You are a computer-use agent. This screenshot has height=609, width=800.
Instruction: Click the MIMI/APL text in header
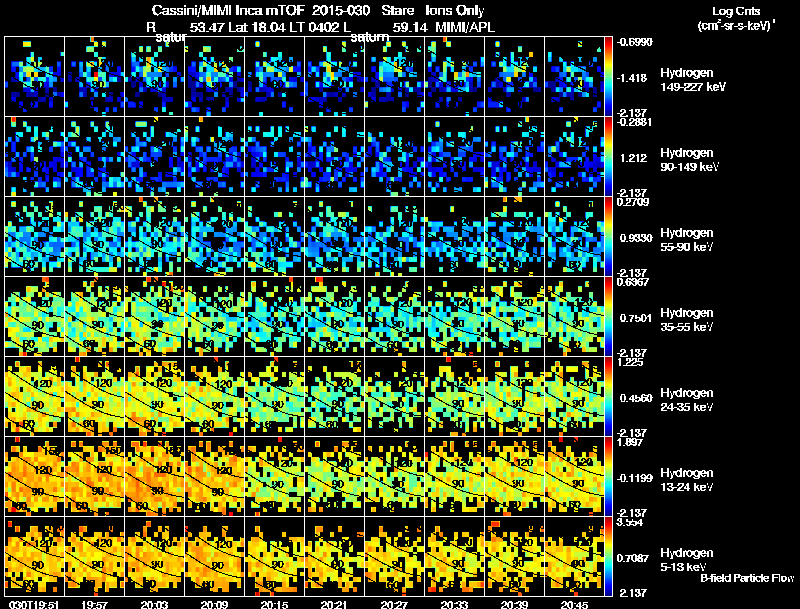coord(465,27)
